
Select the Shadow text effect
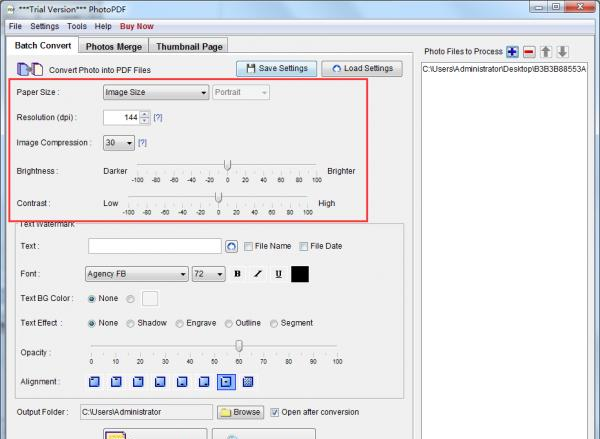(131, 323)
